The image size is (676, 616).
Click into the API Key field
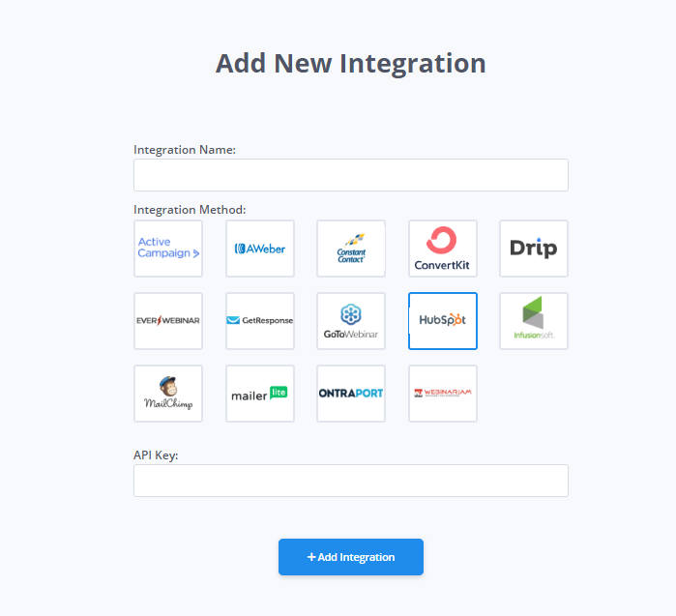tap(351, 481)
